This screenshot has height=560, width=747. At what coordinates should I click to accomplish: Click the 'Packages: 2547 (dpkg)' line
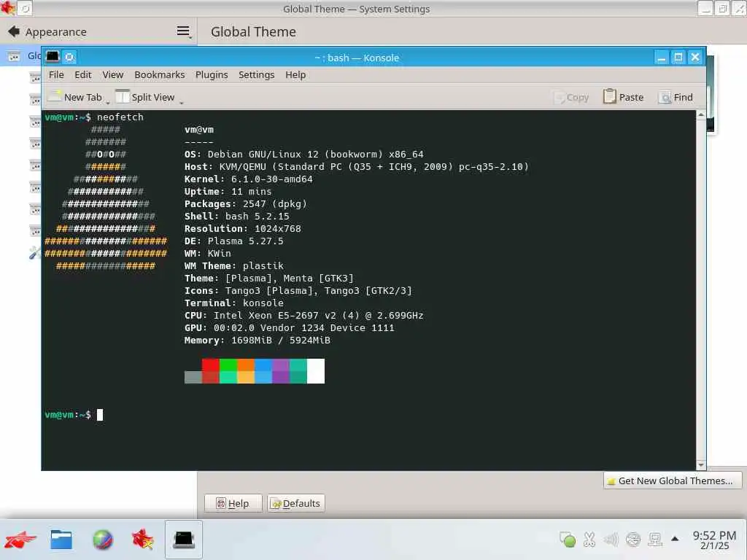coord(246,204)
